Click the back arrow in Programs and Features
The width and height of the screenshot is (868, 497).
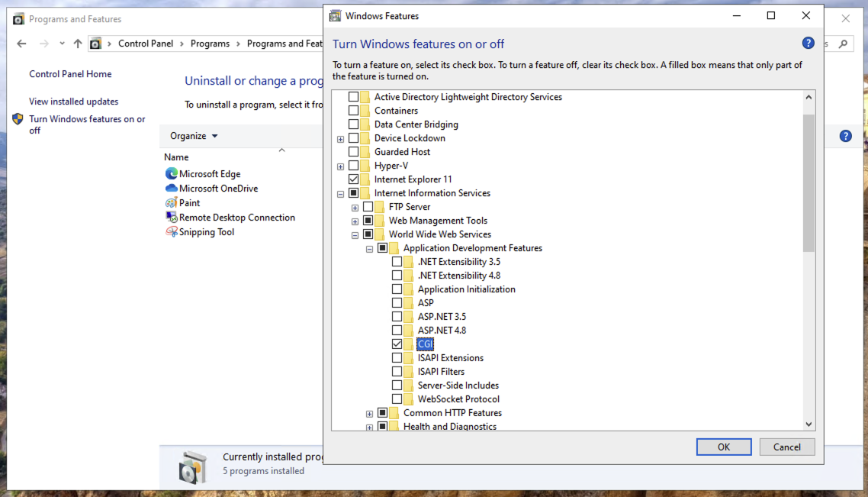[21, 44]
